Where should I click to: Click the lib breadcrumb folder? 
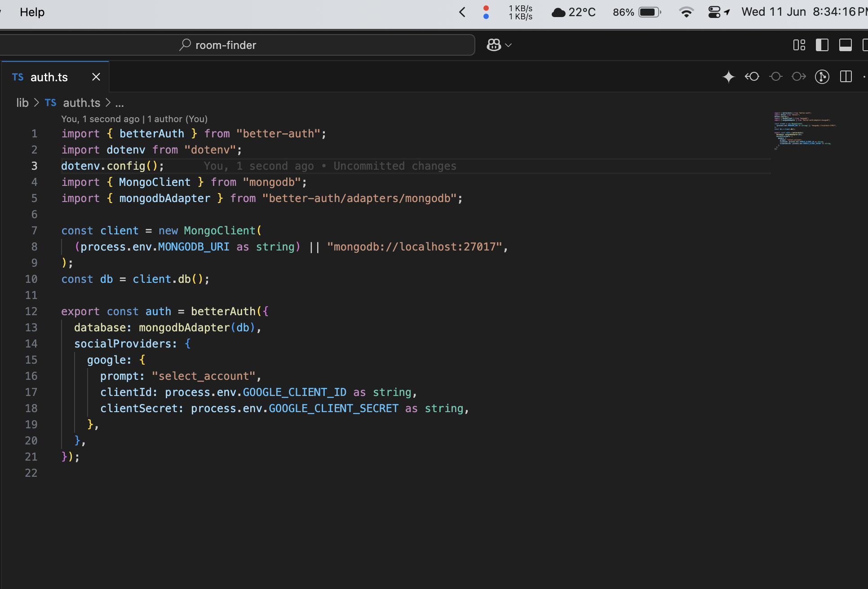22,103
